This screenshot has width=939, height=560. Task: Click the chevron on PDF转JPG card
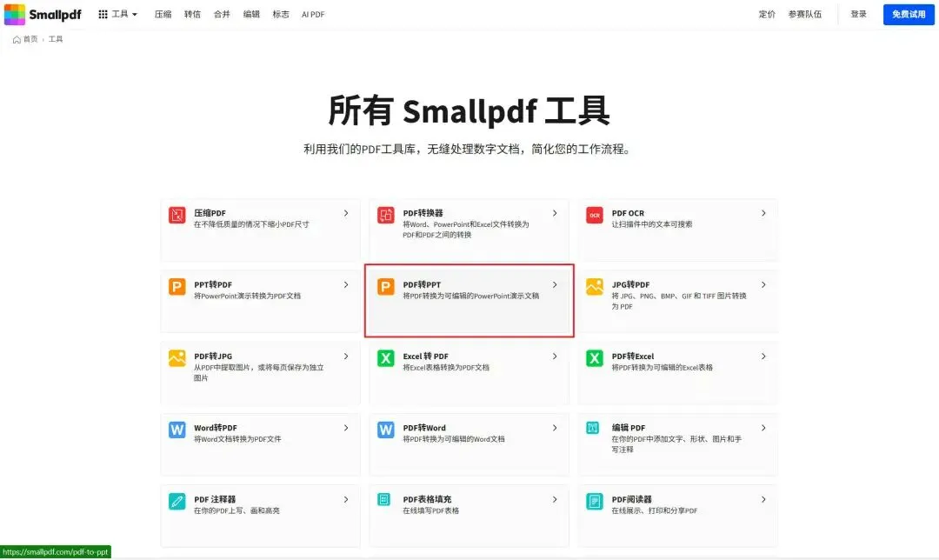[346, 357]
